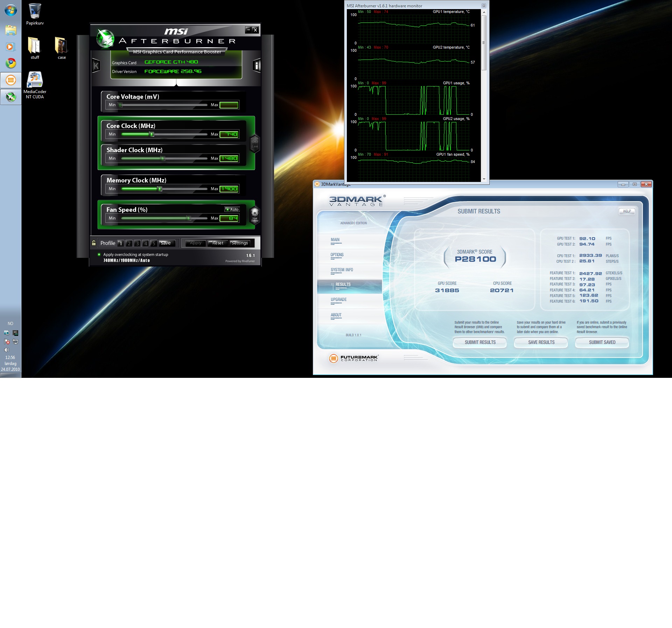Switch to MSI Afterburner taskbar button

click(x=10, y=97)
